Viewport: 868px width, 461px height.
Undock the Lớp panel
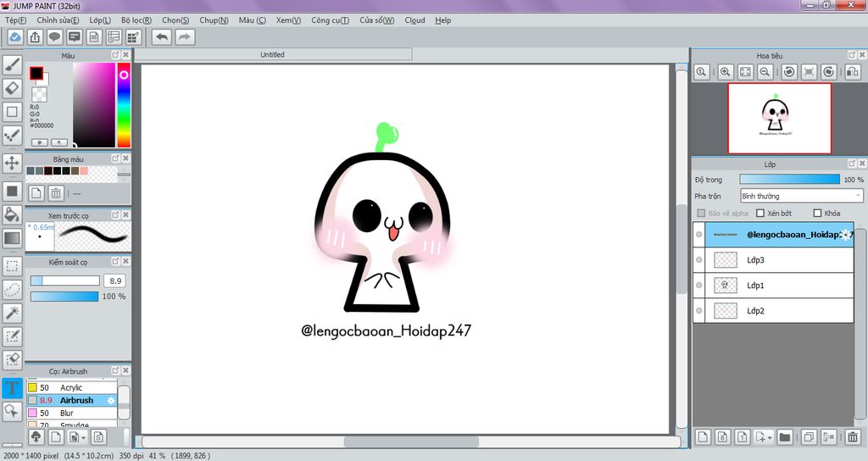(852, 164)
